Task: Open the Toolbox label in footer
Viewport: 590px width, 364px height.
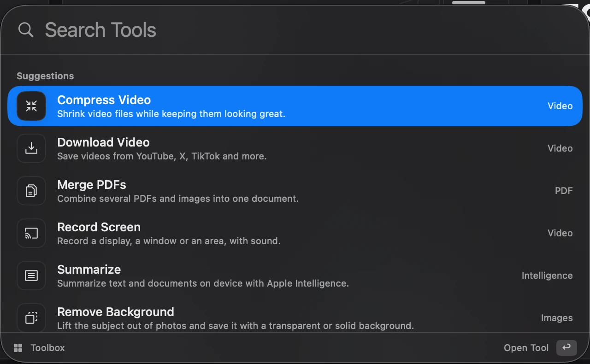Action: [47, 348]
